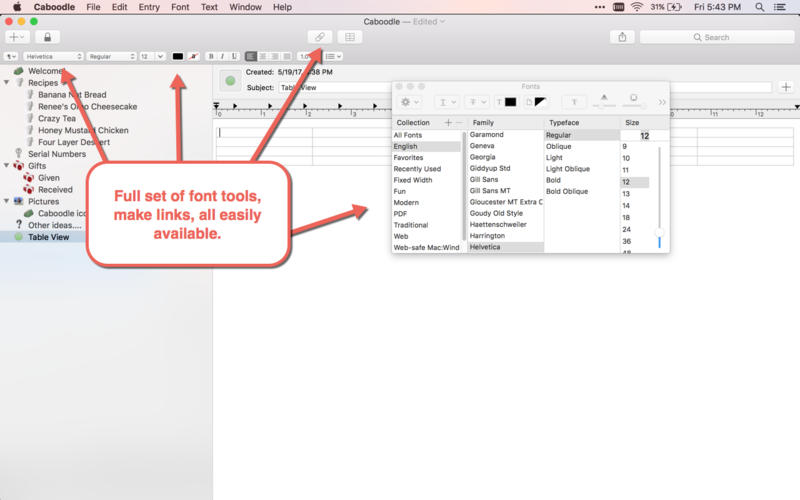Viewport: 800px width, 500px height.
Task: Center align text
Action: (263, 56)
